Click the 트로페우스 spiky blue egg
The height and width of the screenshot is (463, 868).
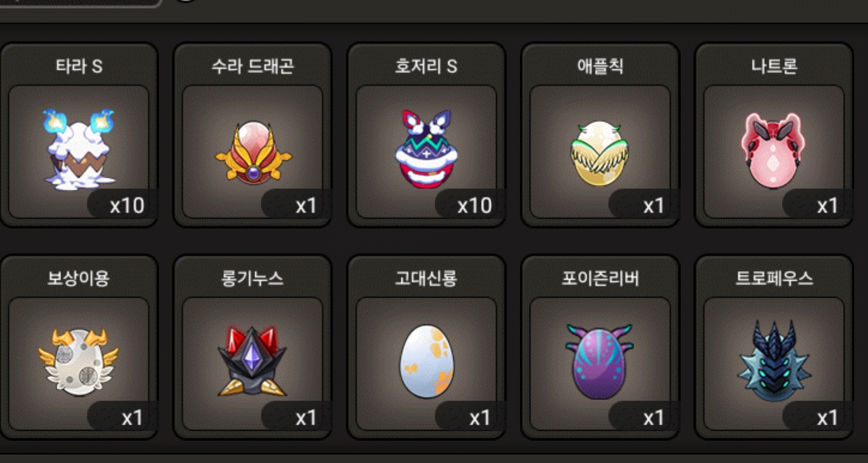click(774, 361)
